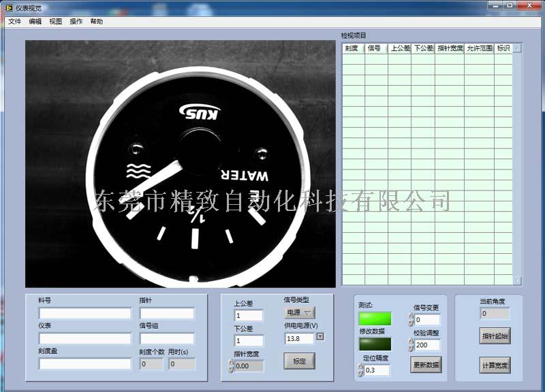Click the 指针宽度 stepper arrows
This screenshot has width=545, height=392.
(x=231, y=366)
